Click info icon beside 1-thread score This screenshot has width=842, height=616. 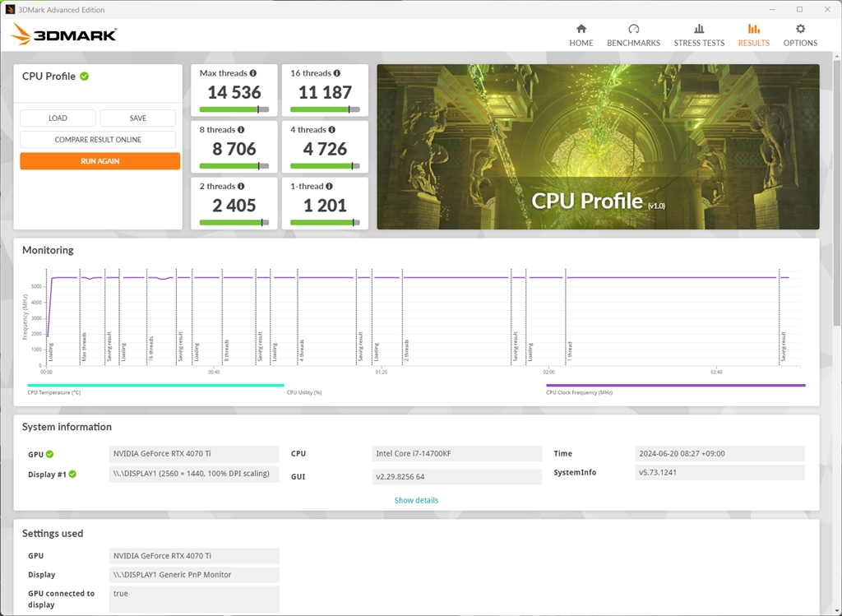click(x=330, y=187)
